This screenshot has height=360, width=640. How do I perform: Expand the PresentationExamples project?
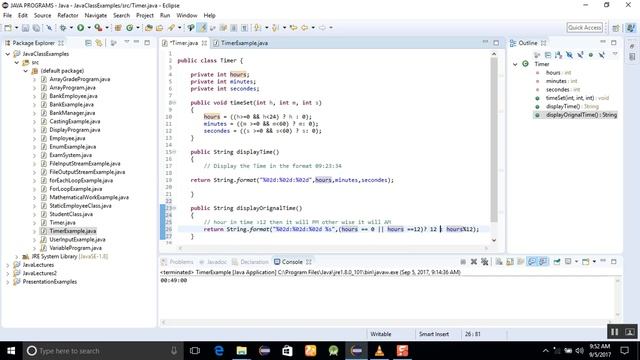tap(8, 282)
